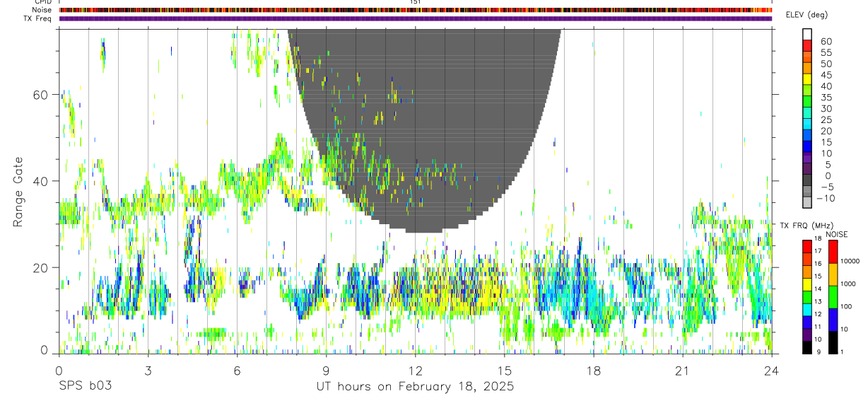Screen dimensions: 868x401
Task: Pick the black bottom segment of the TX FRQ bar
Action: click(x=807, y=348)
